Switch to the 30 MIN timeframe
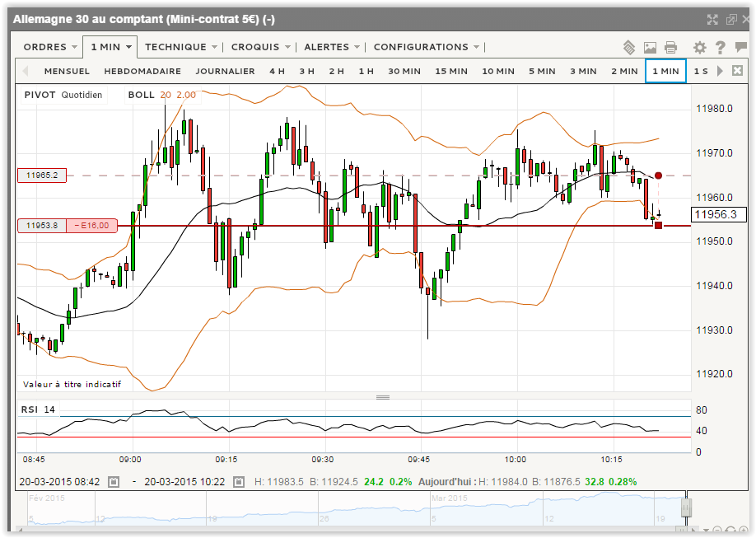Screen dimensions: 756x538 [404, 71]
